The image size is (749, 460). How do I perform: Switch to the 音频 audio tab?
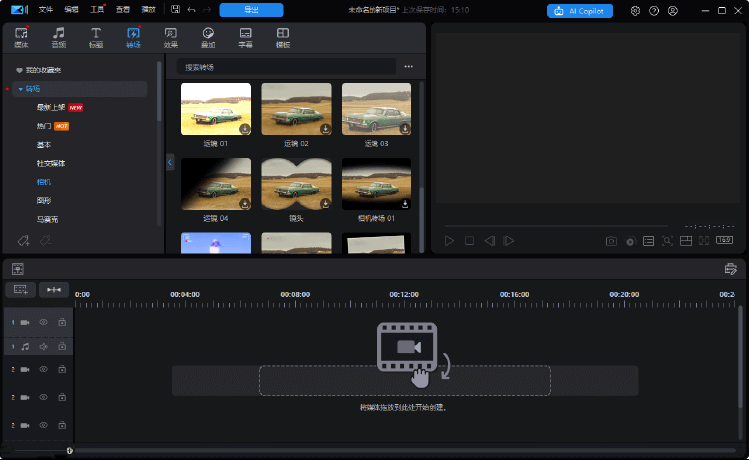[x=59, y=38]
